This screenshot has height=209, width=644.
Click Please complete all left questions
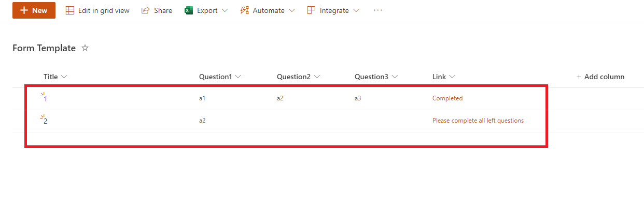coord(478,121)
